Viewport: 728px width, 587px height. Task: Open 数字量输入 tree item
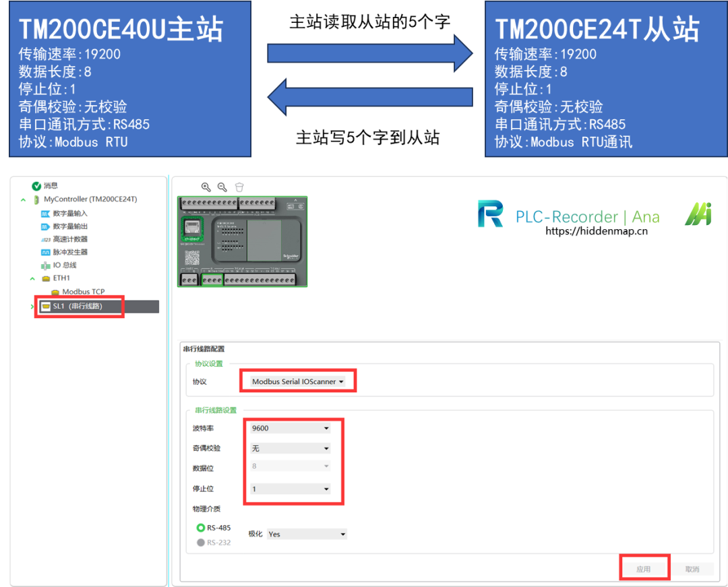click(x=70, y=214)
